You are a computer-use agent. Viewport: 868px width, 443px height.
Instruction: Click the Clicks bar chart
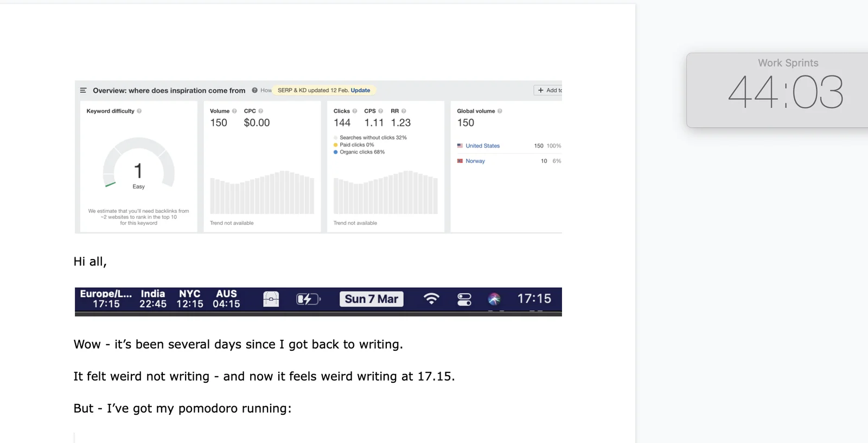pyautogui.click(x=386, y=192)
